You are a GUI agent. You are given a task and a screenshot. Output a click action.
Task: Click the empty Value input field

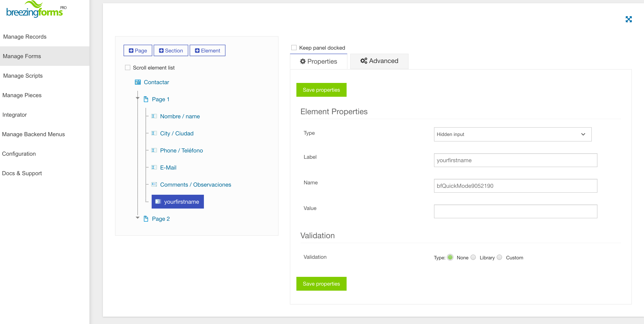pyautogui.click(x=516, y=212)
